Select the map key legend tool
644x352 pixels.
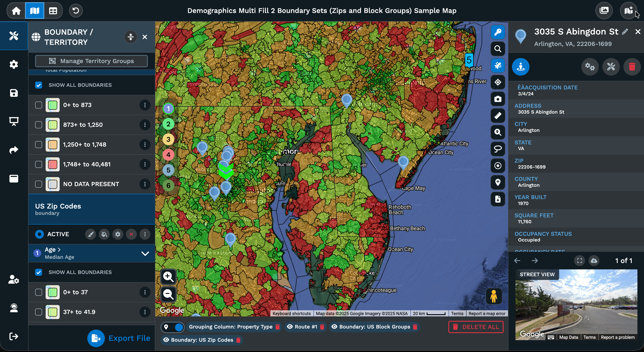[497, 32]
